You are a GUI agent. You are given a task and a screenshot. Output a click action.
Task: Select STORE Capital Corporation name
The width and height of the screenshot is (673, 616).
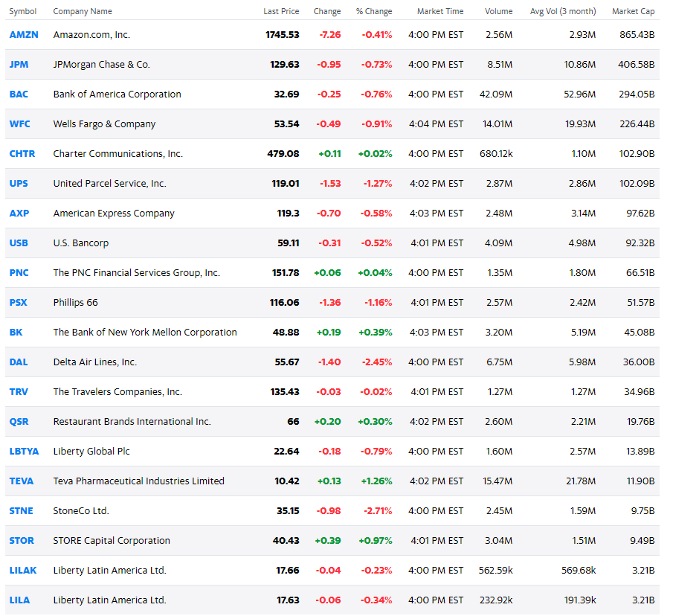(112, 540)
